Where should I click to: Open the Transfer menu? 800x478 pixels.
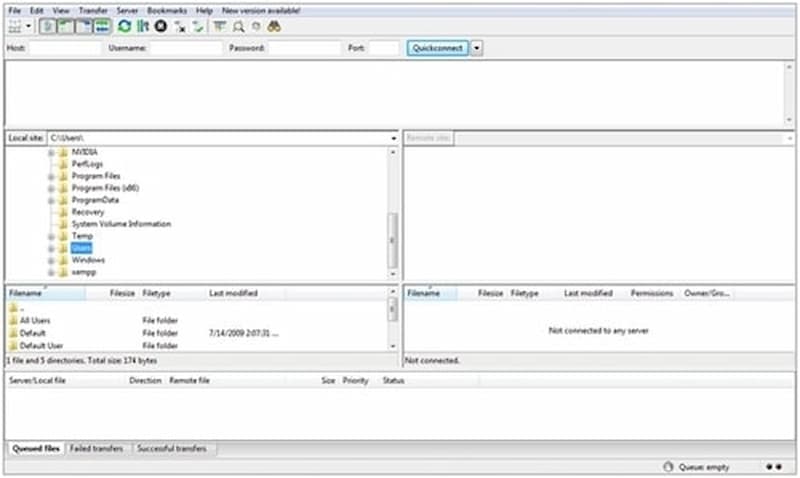[93, 10]
